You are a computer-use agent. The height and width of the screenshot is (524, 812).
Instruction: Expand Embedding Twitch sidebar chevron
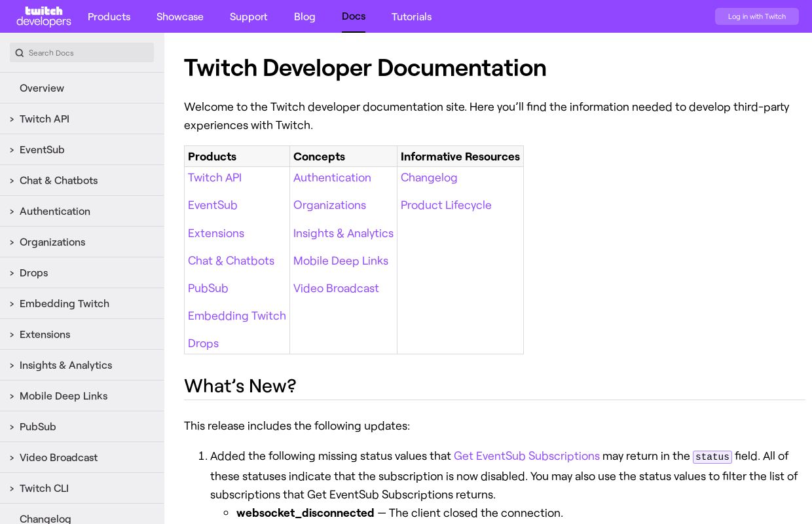point(12,304)
